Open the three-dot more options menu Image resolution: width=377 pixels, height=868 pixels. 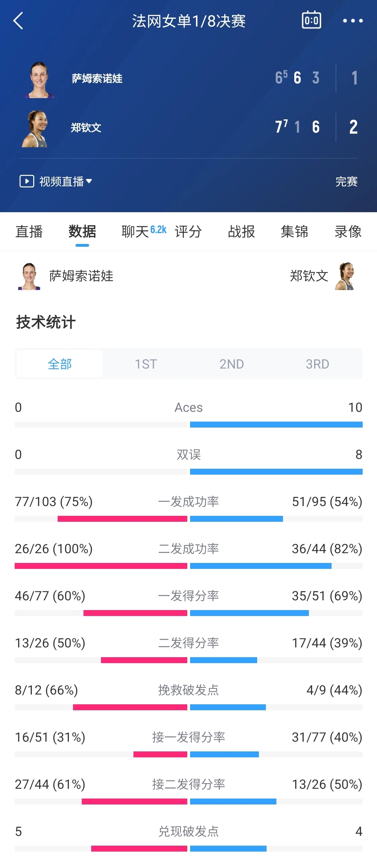353,21
